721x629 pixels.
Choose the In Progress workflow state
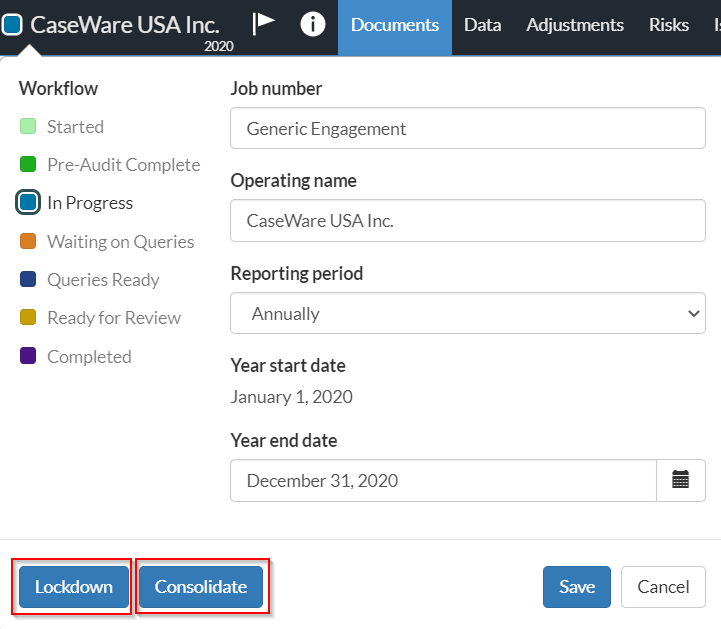tap(89, 203)
